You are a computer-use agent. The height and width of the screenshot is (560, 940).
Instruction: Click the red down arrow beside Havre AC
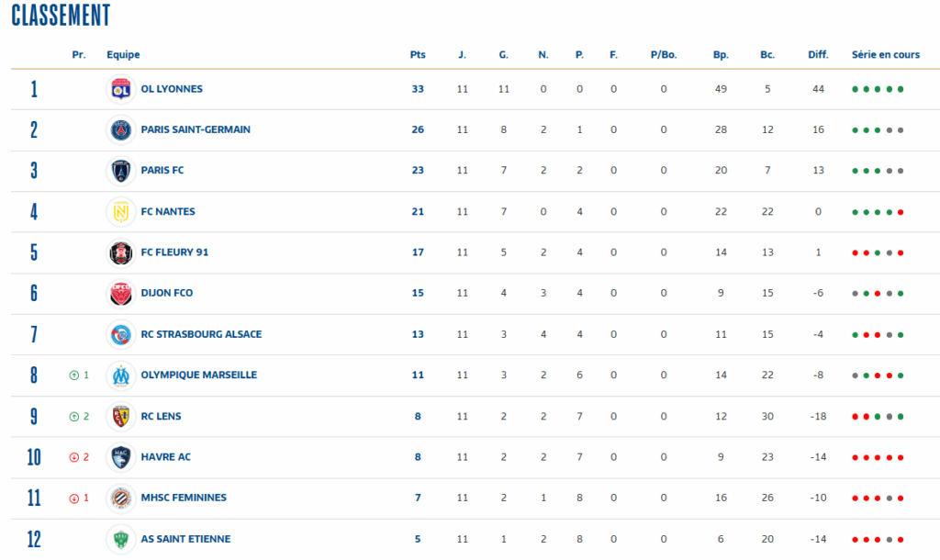pyautogui.click(x=73, y=457)
